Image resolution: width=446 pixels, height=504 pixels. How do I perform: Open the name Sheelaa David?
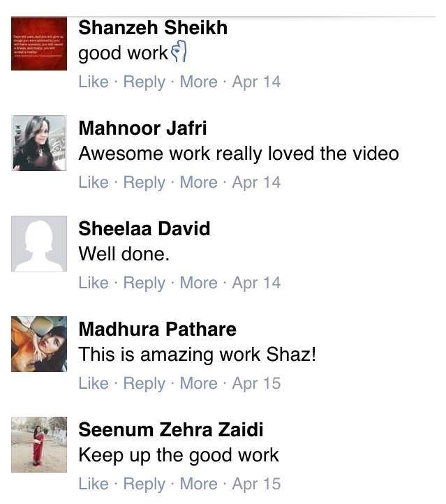[x=144, y=229]
